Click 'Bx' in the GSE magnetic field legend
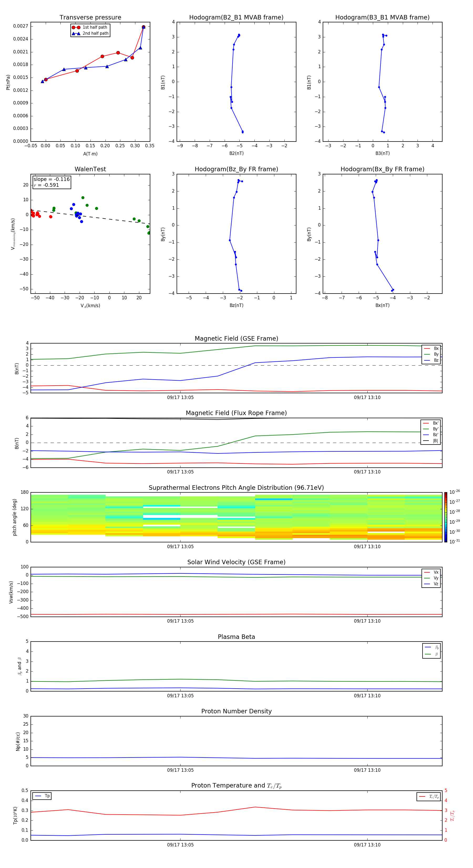 point(431,349)
